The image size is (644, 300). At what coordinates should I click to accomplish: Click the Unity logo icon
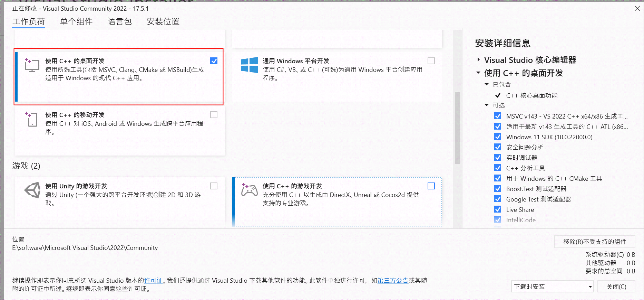(32, 190)
